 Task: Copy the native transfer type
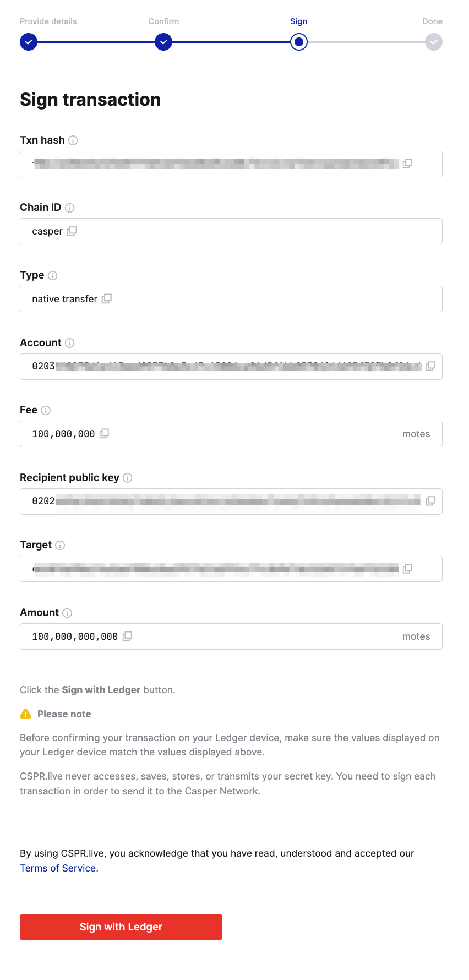pyautogui.click(x=107, y=298)
